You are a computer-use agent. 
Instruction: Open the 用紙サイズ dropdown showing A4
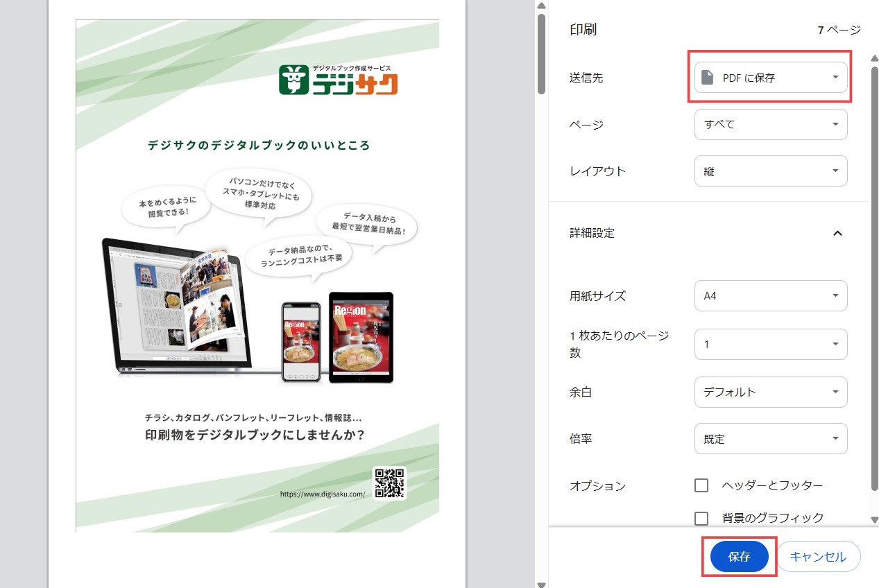[770, 296]
